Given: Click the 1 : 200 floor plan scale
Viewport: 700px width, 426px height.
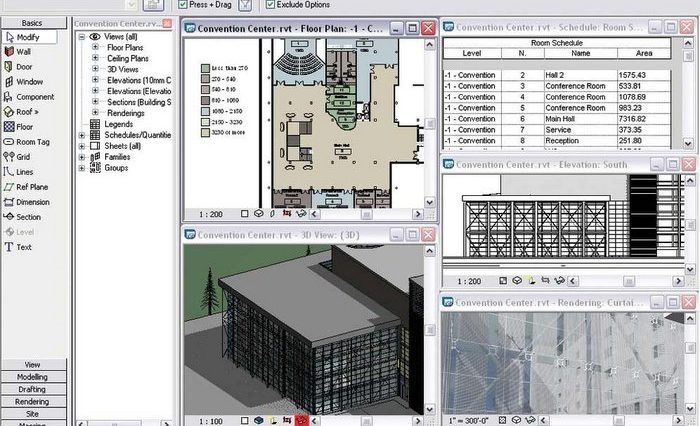Looking at the screenshot, I should [211, 214].
